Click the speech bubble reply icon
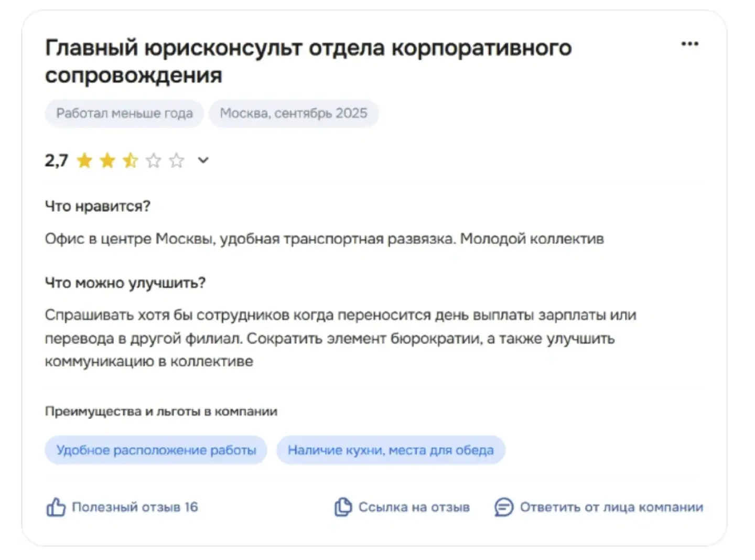755x560 pixels. click(504, 507)
